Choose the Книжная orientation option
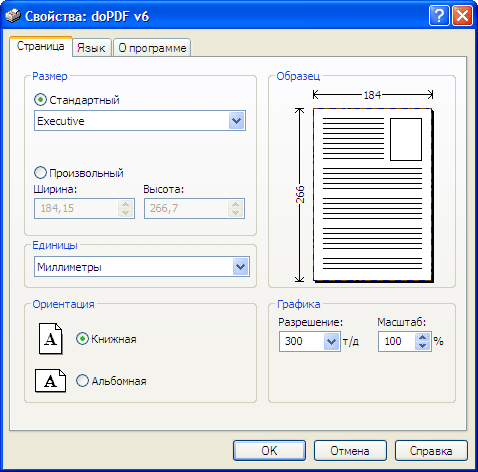This screenshot has width=478, height=472. pyautogui.click(x=82, y=339)
